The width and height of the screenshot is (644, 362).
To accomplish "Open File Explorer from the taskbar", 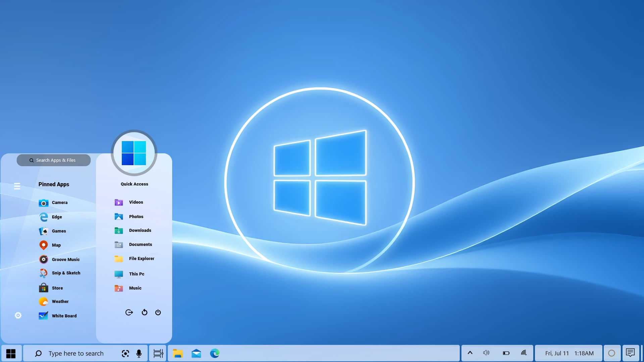I will coord(178,353).
